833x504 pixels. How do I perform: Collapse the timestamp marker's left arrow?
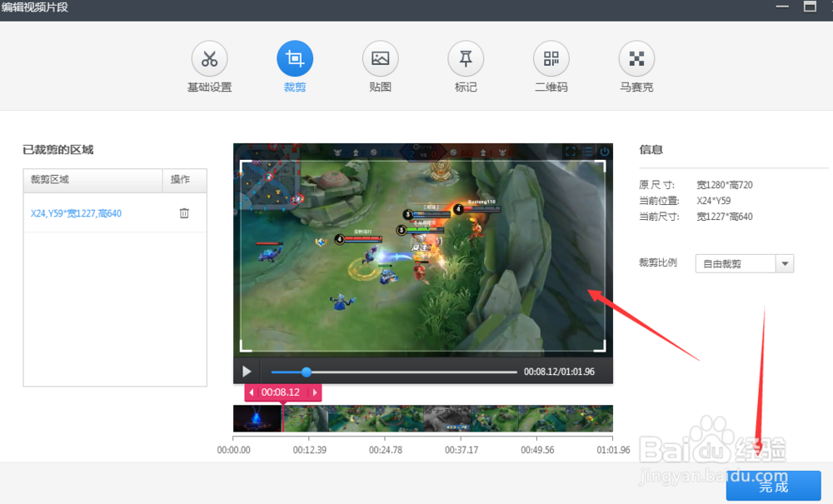coord(252,392)
